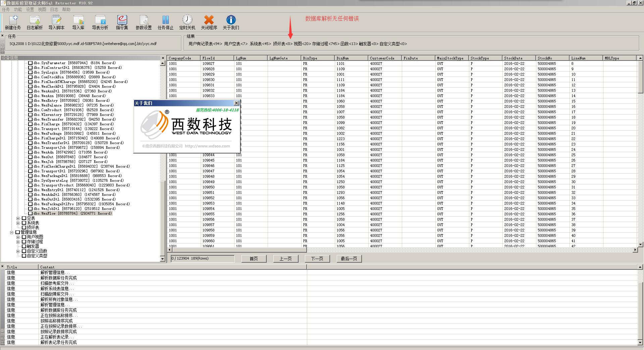Viewport: 644px width, 350px height.
Task: Expand the 用户视图 node
Action: point(18,237)
